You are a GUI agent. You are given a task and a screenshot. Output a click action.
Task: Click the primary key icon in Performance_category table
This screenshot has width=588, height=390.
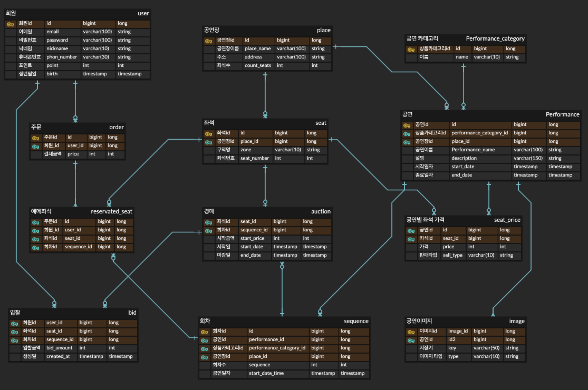coord(411,50)
